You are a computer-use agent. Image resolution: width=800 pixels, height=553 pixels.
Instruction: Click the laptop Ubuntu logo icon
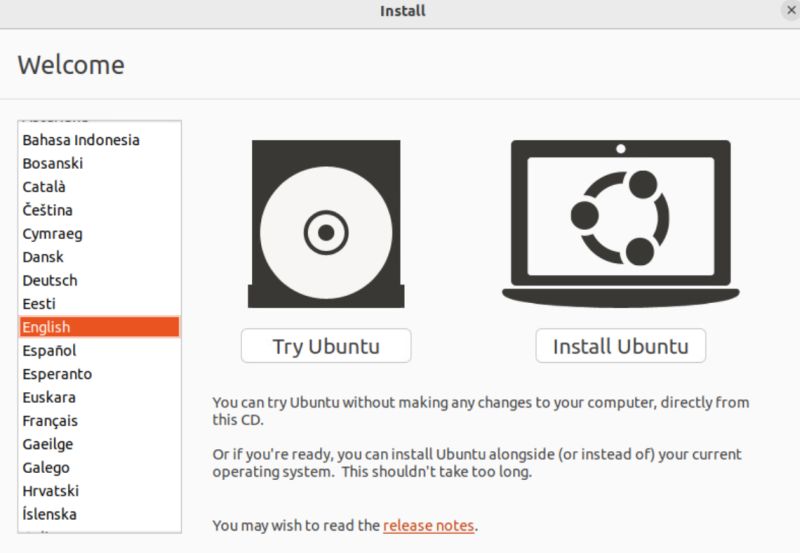coord(620,224)
